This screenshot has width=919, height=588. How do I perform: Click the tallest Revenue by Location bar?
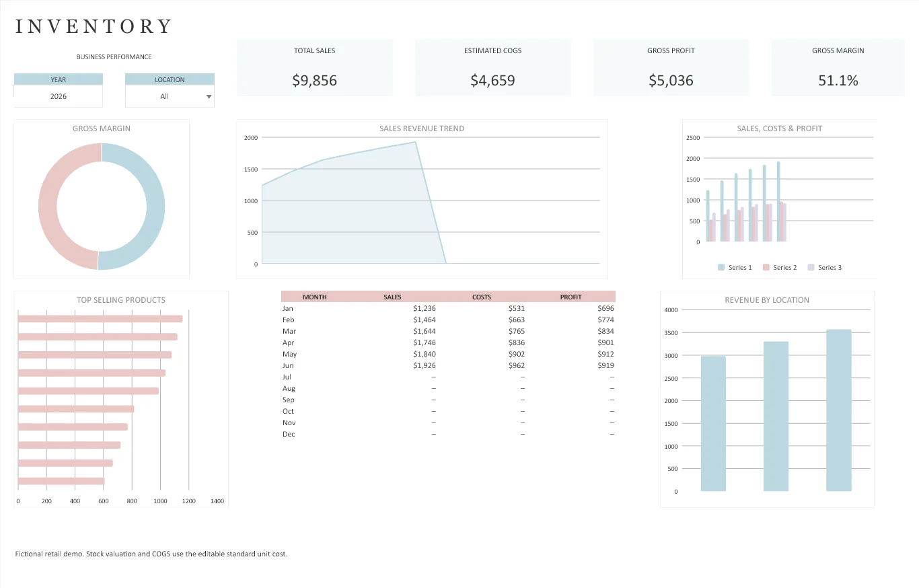pyautogui.click(x=839, y=410)
